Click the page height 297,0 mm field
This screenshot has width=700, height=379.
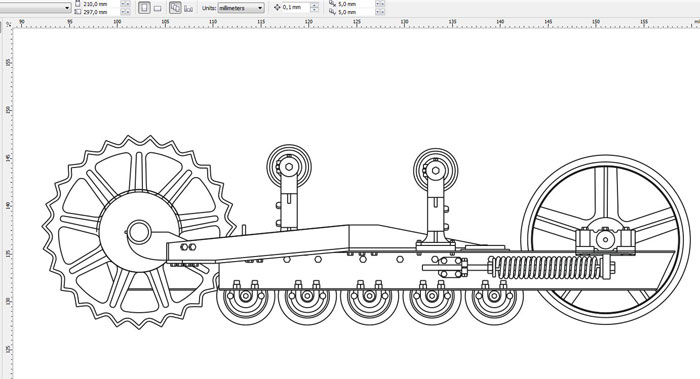[x=100, y=12]
